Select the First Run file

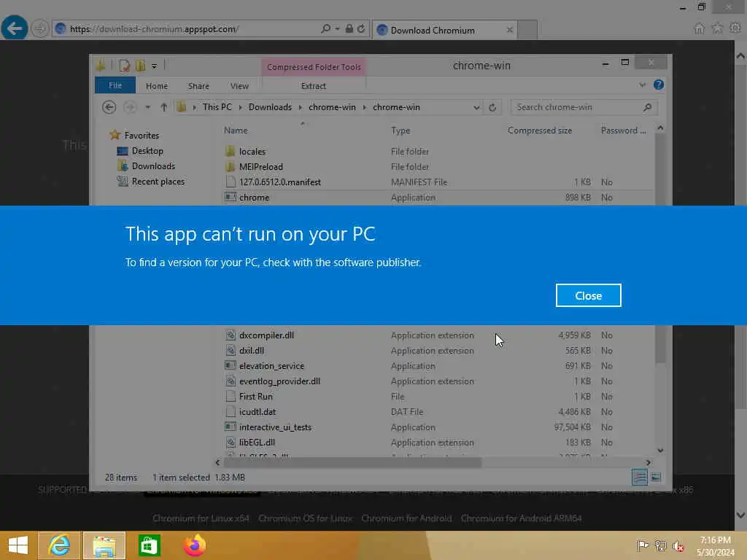[256, 396]
